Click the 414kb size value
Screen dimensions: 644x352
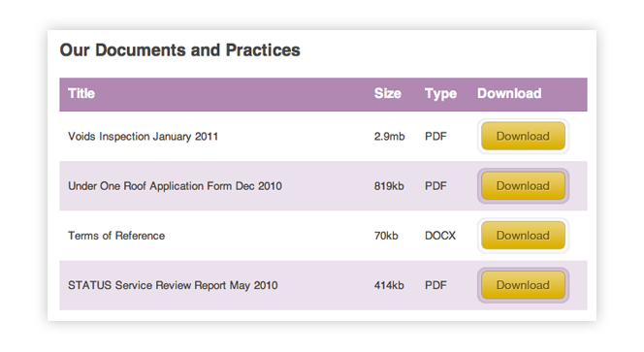click(389, 285)
